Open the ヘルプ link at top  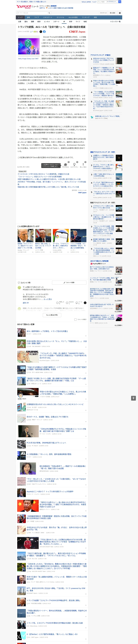pos(94,2)
